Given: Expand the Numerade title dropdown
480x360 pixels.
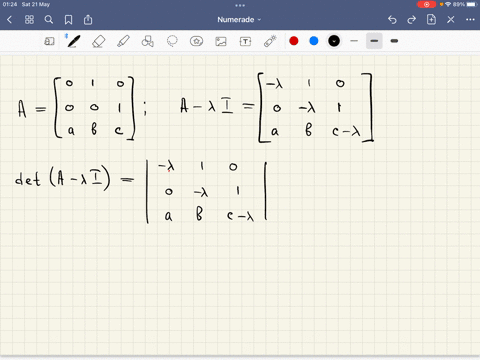Looking at the screenshot, I should (x=239, y=20).
